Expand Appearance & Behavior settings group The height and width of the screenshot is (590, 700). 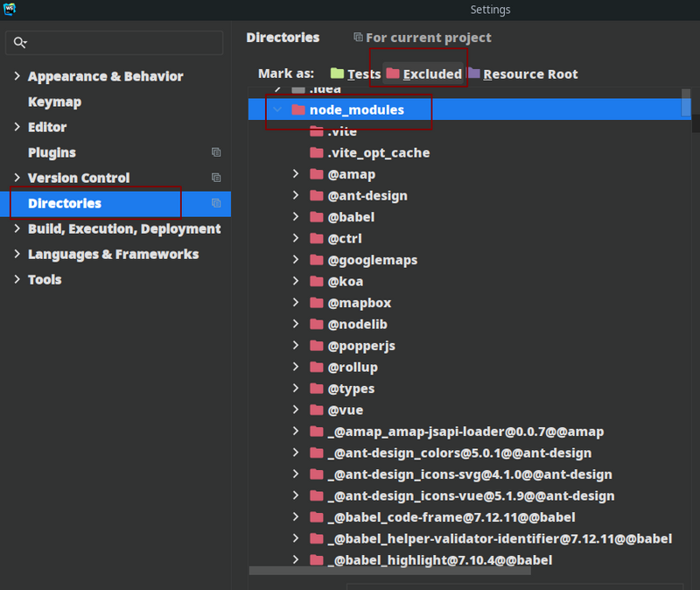click(17, 76)
